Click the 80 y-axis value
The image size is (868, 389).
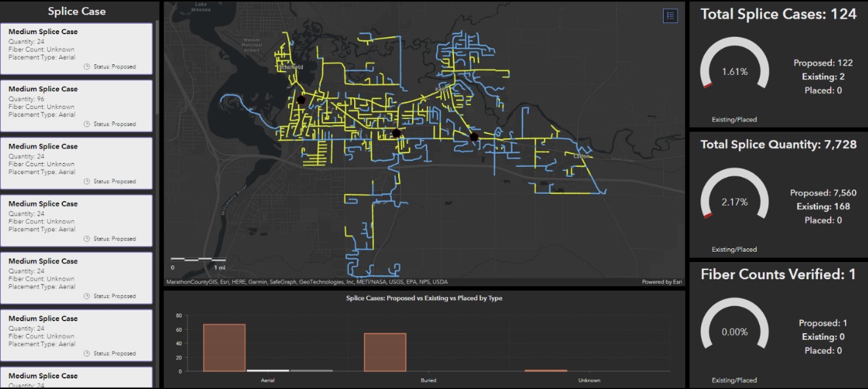point(178,316)
